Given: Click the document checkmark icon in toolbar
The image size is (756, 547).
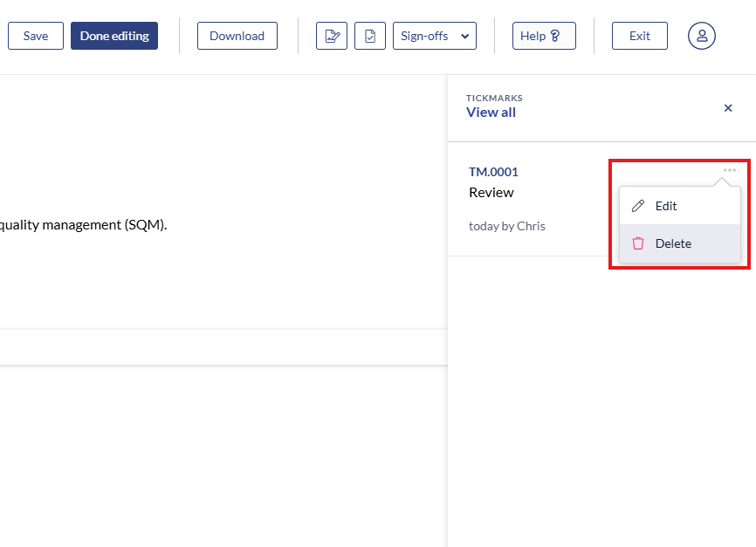Looking at the screenshot, I should [x=370, y=36].
